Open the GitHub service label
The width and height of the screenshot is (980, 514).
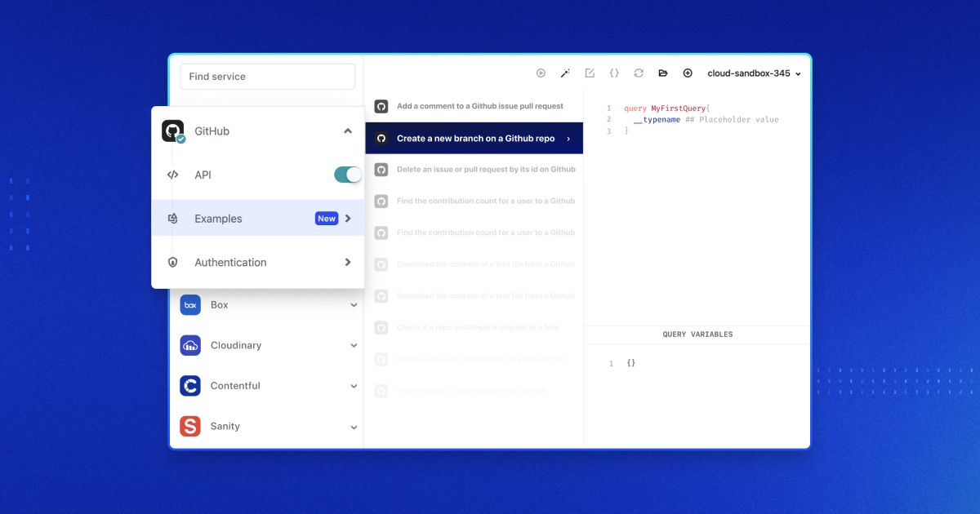click(212, 131)
